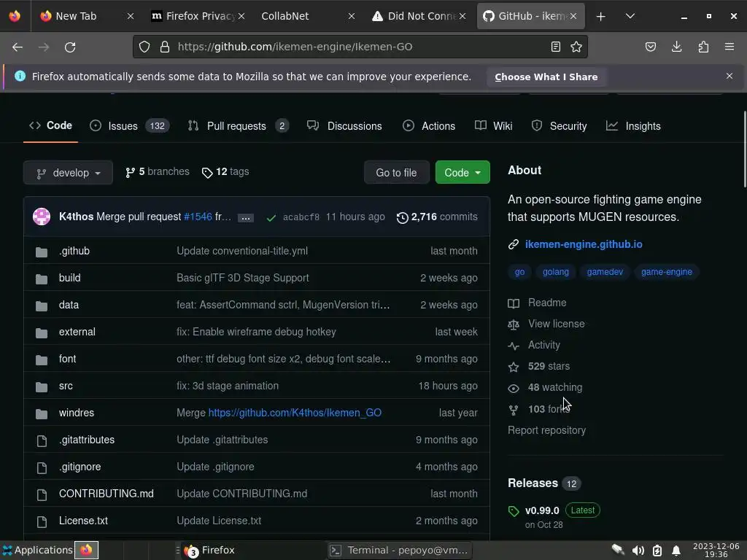
Task: Open the Discussions tab
Action: pos(345,126)
